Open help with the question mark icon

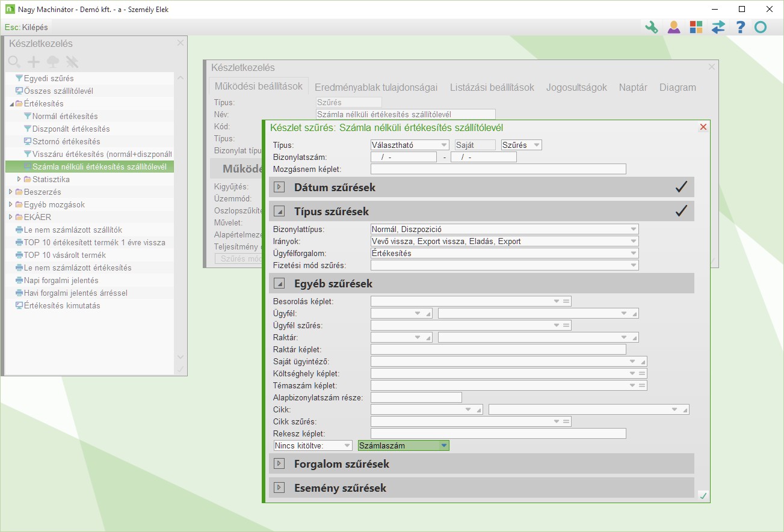tap(740, 27)
